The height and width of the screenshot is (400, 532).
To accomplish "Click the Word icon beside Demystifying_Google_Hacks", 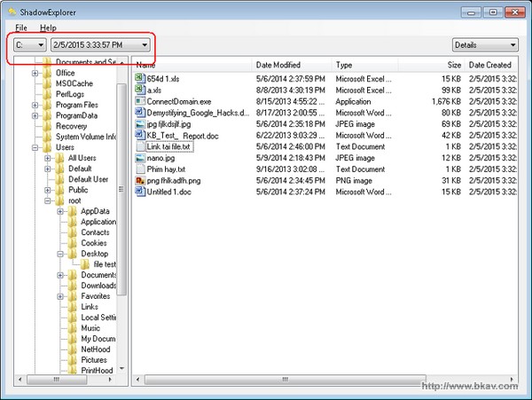I will [140, 113].
